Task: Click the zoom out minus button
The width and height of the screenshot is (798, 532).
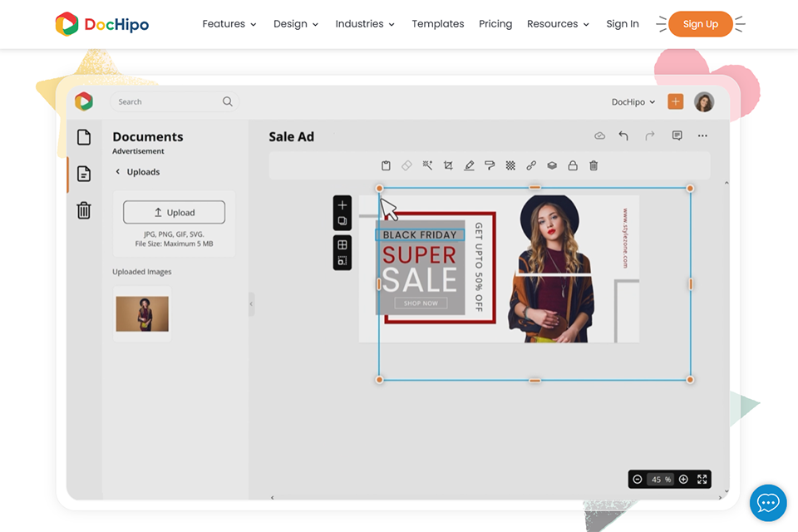Action: (x=638, y=480)
